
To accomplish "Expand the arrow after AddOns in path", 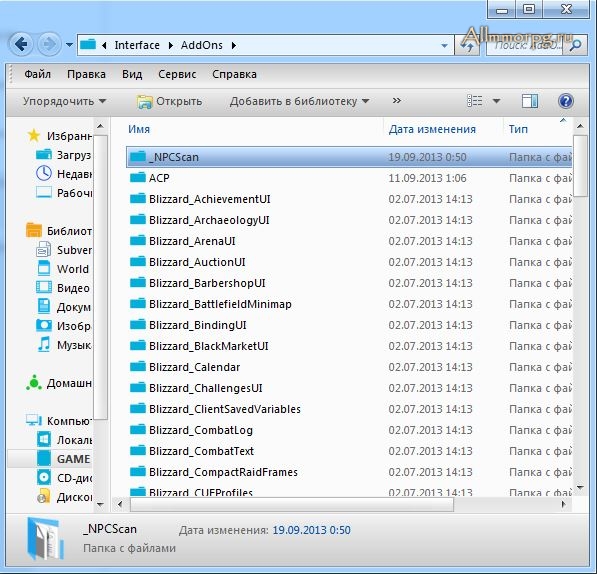I will [x=234, y=46].
